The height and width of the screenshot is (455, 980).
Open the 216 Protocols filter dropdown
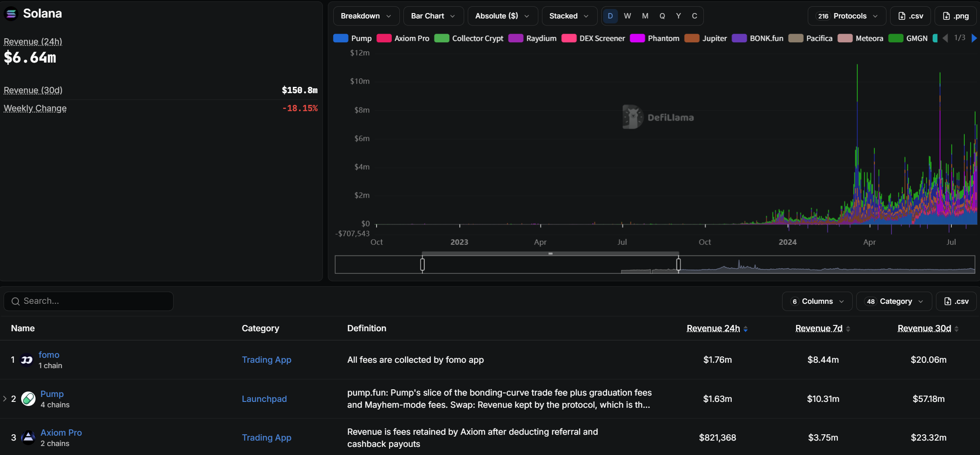click(x=847, y=16)
